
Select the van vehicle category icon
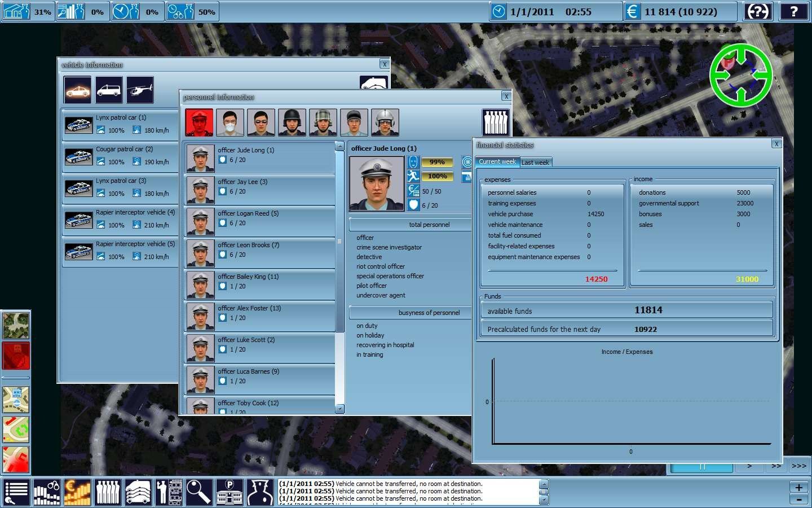pyautogui.click(x=109, y=90)
